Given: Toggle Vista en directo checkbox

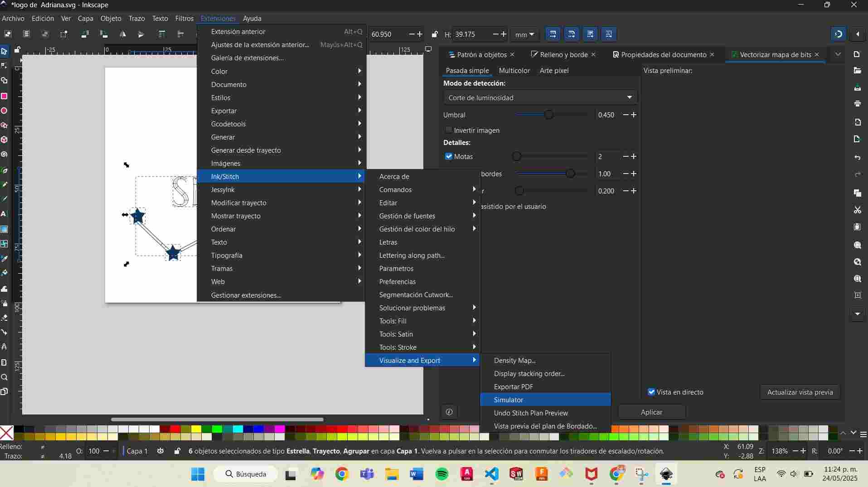Looking at the screenshot, I should (651, 392).
